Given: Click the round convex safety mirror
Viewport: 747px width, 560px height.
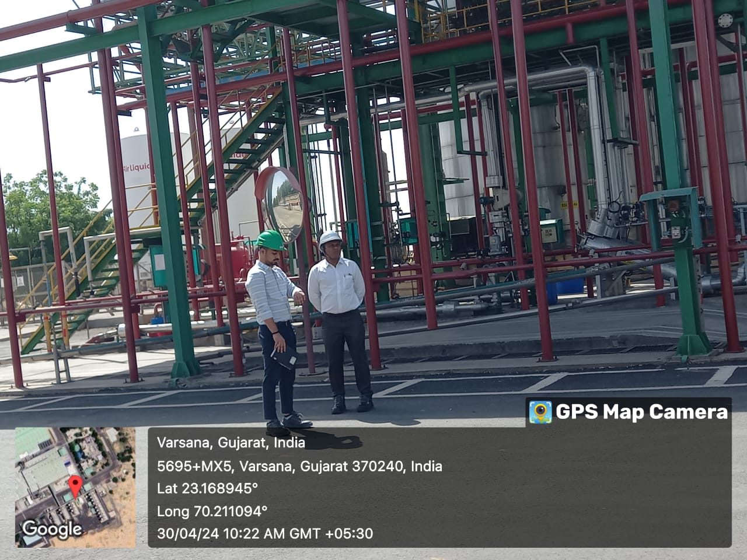Looking at the screenshot, I should (283, 205).
